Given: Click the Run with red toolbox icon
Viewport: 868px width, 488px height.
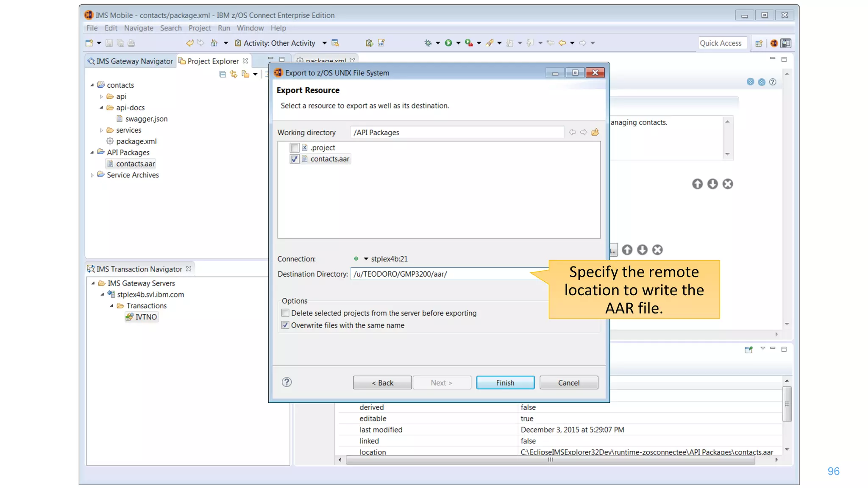Looking at the screenshot, I should (469, 43).
